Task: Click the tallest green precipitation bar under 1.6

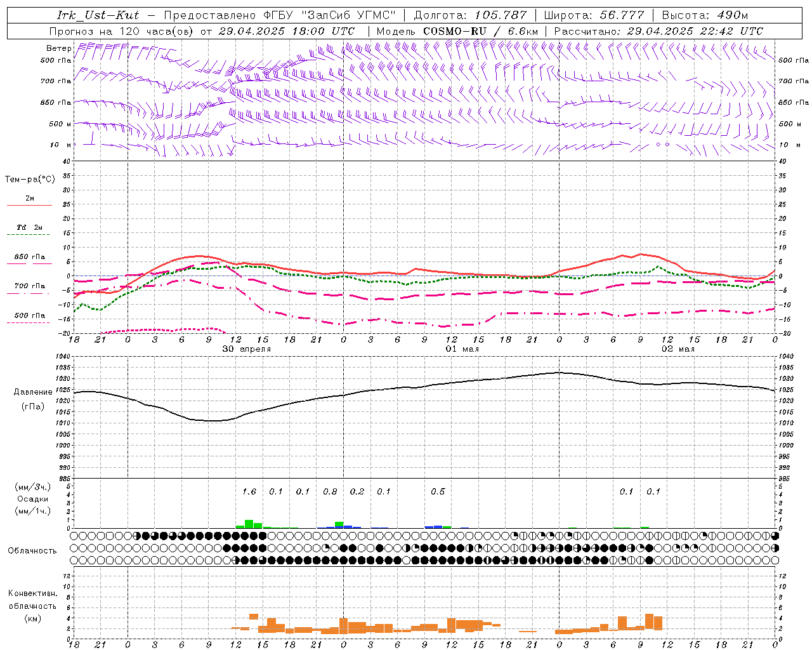Action: (x=249, y=524)
